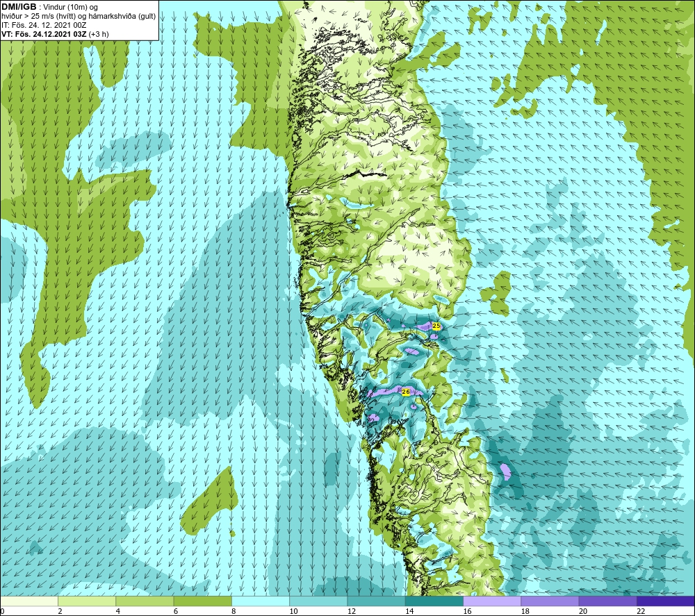Click the yellow gust marker labeled 26

point(406,392)
